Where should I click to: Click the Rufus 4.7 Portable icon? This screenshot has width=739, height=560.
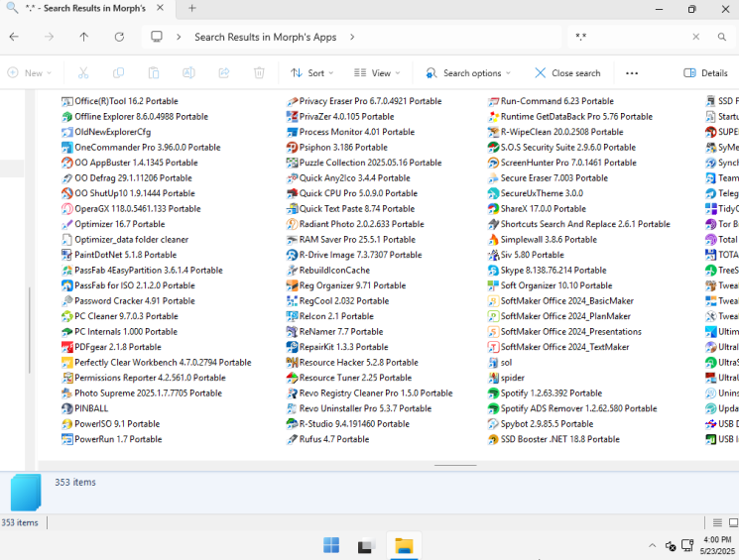pyautogui.click(x=292, y=439)
